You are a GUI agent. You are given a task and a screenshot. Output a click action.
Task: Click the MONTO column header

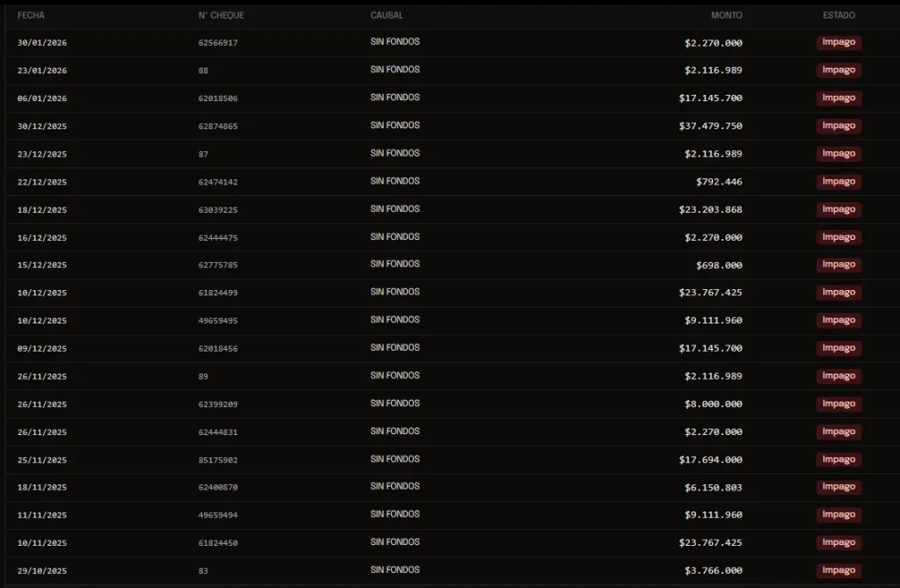click(726, 16)
